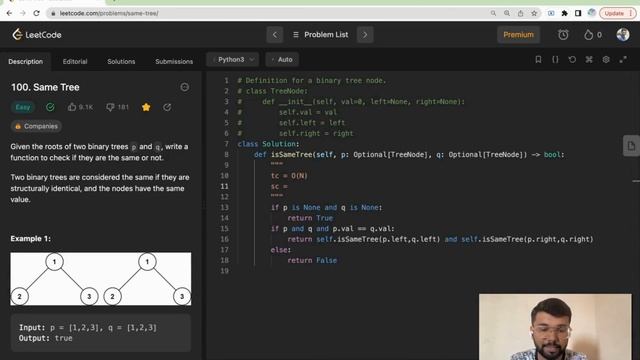
Task: Go to the previous problem arrow
Action: click(275, 35)
